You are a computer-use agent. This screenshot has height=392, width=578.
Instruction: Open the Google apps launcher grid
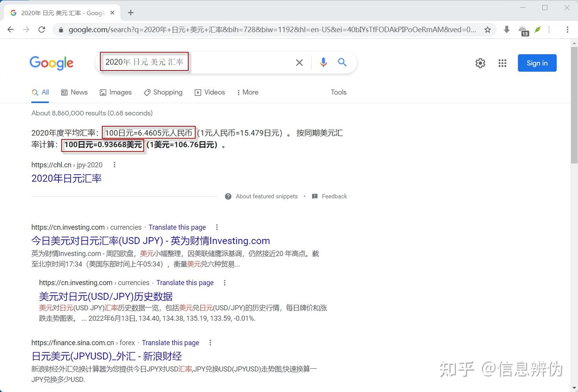502,63
